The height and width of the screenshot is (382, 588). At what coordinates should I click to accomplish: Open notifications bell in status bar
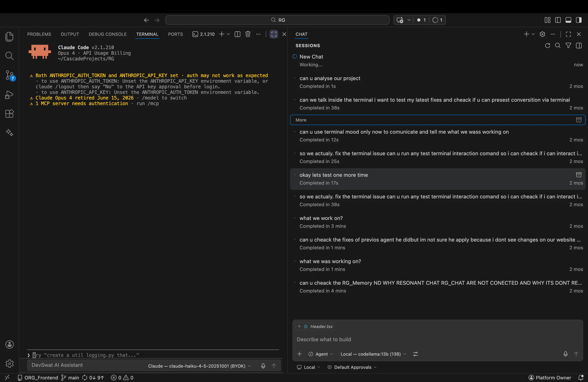(581, 378)
